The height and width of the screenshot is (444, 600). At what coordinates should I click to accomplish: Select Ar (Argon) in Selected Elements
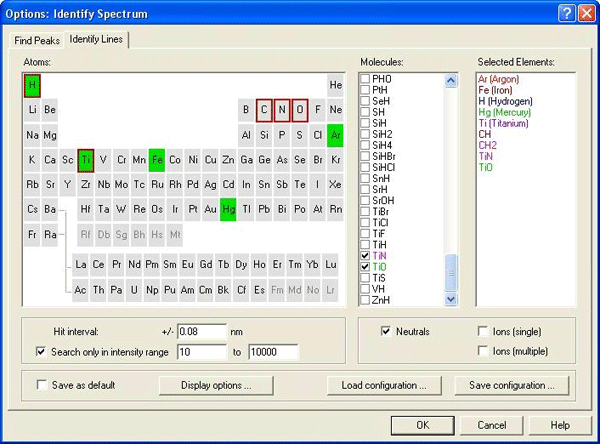tap(499, 79)
